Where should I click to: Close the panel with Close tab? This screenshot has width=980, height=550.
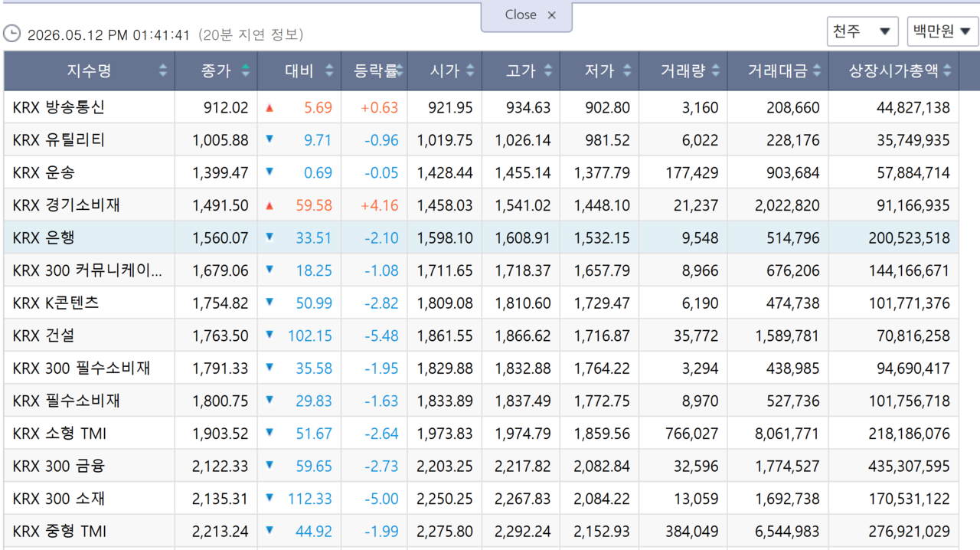[527, 16]
